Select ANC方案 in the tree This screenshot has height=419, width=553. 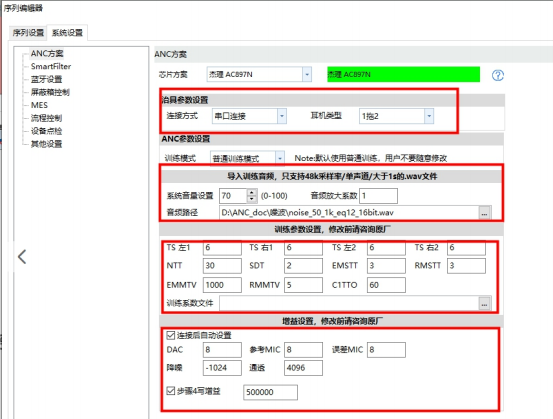pos(47,54)
